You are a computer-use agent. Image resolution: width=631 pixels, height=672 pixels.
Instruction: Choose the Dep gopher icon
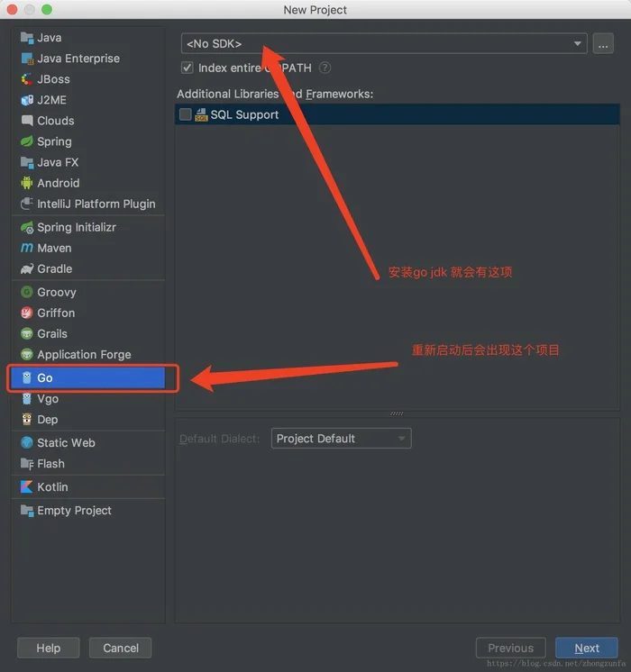coord(27,419)
